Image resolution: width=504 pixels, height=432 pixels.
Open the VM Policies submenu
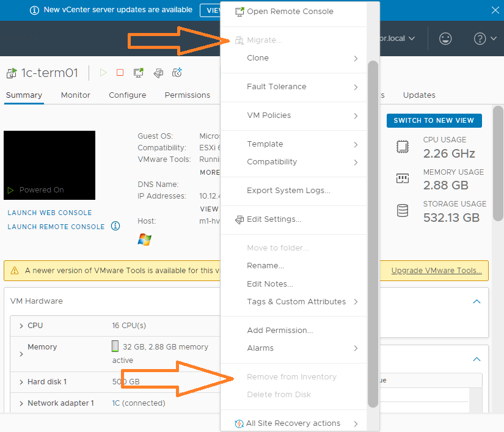pos(294,115)
